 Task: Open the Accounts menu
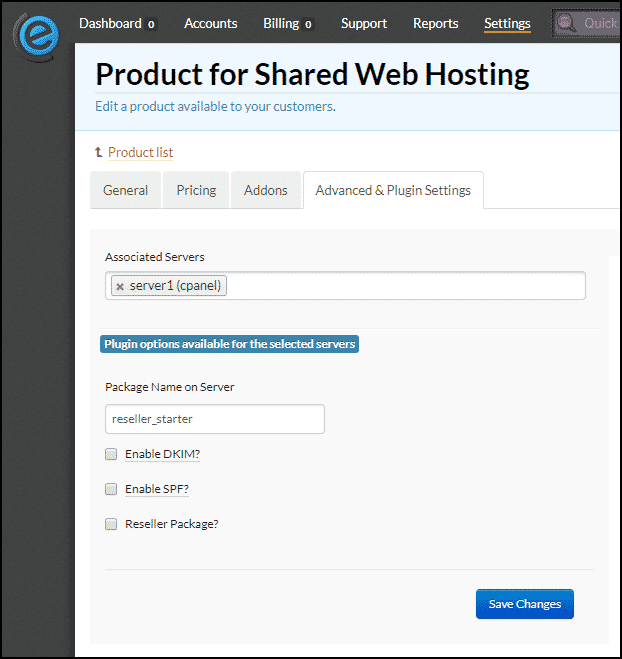pos(211,24)
